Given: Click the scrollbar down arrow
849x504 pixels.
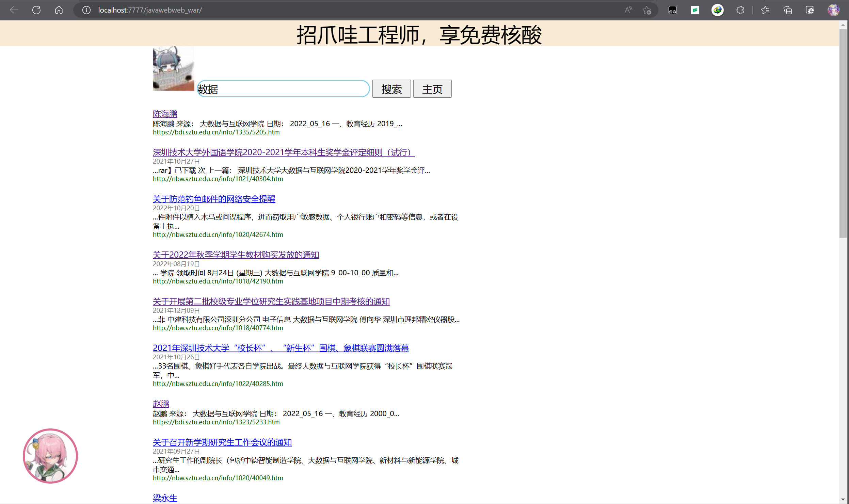Looking at the screenshot, I should 843,500.
